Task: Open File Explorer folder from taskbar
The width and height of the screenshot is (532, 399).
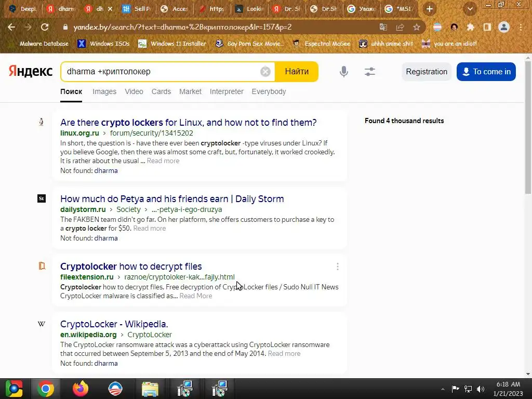Action: (150, 389)
